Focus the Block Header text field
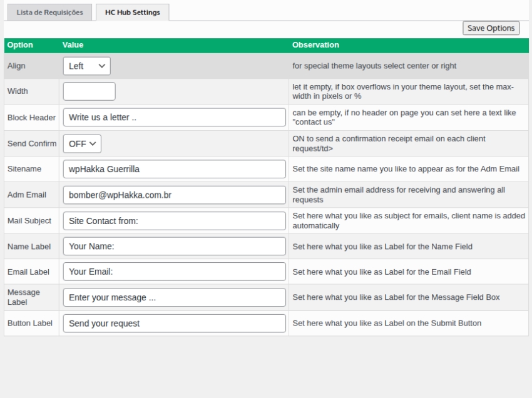The width and height of the screenshot is (532, 398). pos(174,117)
